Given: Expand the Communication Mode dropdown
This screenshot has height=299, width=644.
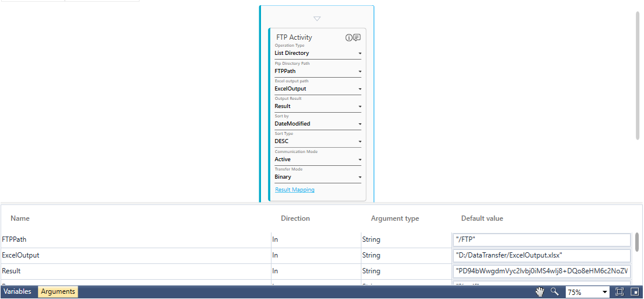Looking at the screenshot, I should (x=360, y=159).
